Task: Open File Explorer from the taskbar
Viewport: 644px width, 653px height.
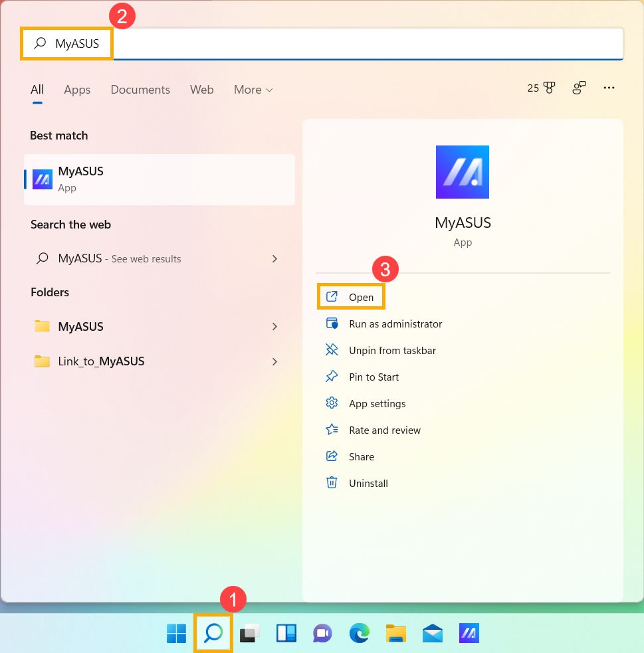Action: pos(395,634)
